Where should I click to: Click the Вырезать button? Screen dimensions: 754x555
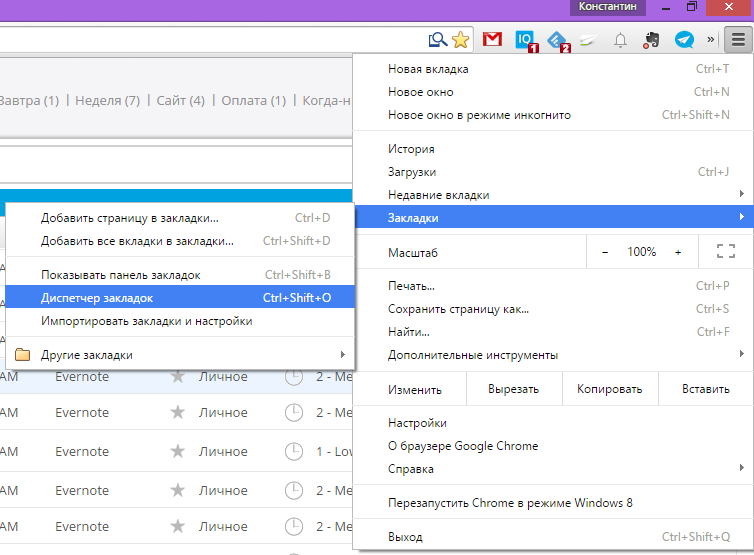click(514, 389)
